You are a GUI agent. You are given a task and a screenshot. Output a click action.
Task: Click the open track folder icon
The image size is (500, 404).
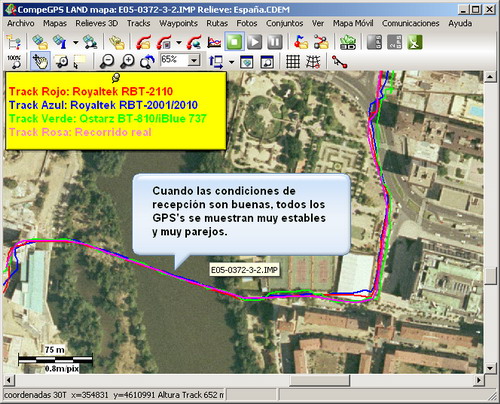click(144, 42)
